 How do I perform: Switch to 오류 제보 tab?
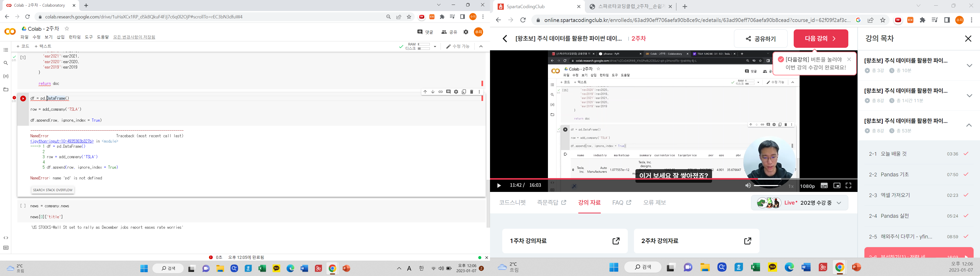654,203
